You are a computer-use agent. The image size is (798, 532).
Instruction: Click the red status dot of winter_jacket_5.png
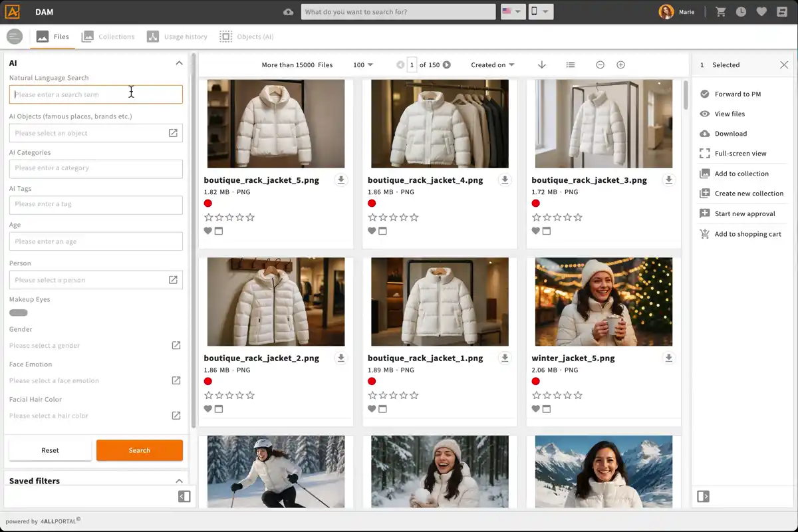[535, 381]
